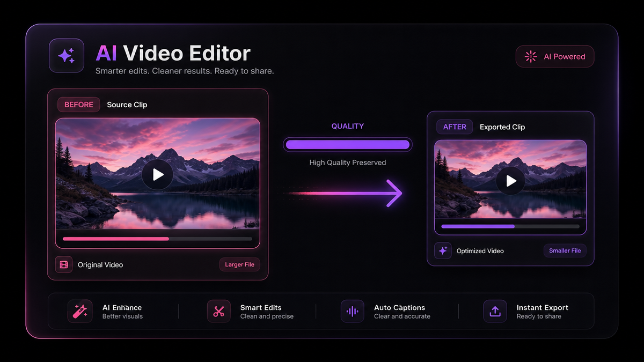Click the Instant Export upload icon
The width and height of the screenshot is (644, 362).
495,311
